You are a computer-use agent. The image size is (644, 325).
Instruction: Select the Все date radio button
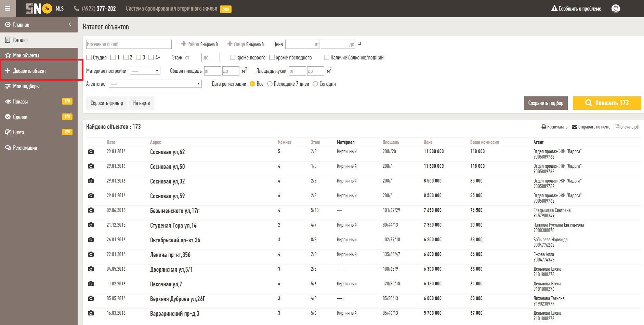point(252,84)
